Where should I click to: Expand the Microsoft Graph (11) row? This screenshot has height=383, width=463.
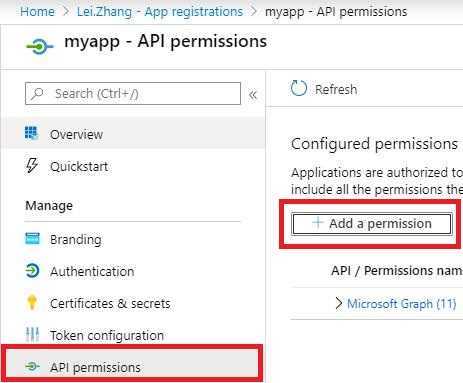click(338, 304)
